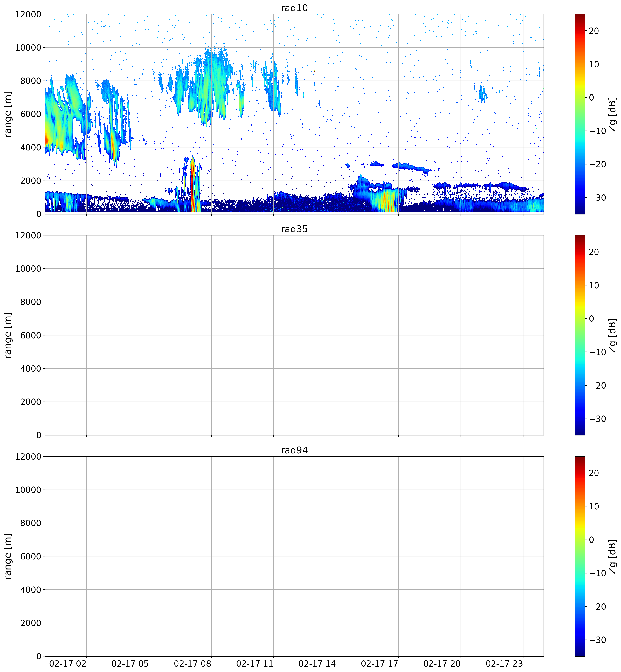Click the −30 tick on rad10 colorbar
Image resolution: width=621 pixels, height=672 pixels.
598,197
